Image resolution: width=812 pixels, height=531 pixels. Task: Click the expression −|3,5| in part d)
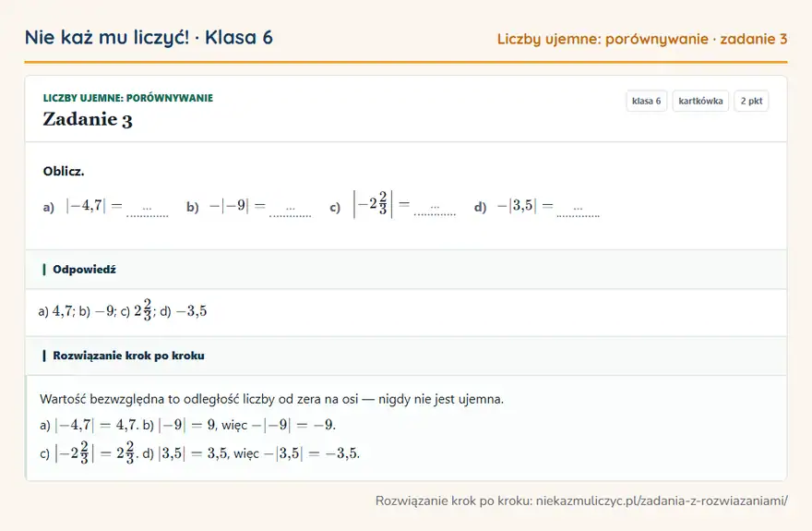[x=517, y=206]
